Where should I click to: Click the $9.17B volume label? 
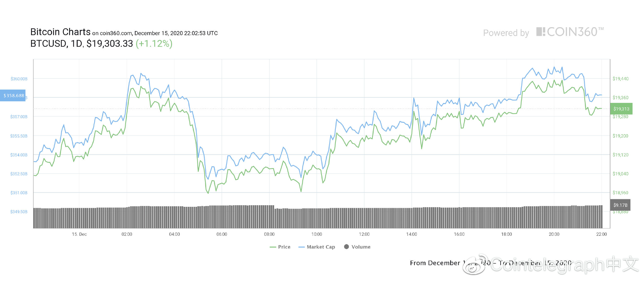click(620, 205)
